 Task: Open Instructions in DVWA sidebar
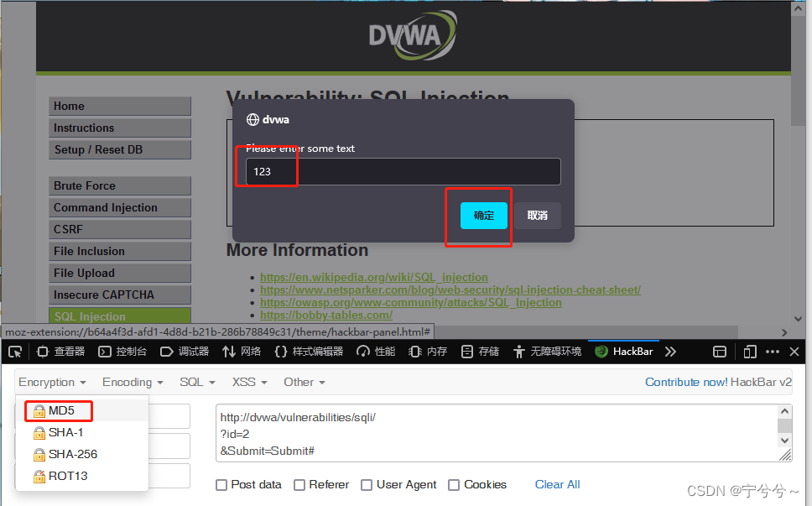click(x=120, y=128)
